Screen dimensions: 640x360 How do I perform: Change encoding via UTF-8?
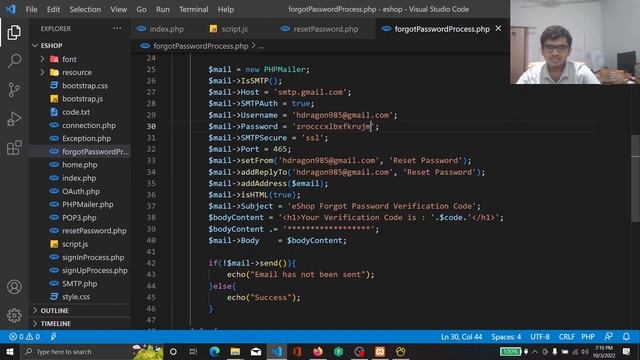point(540,337)
